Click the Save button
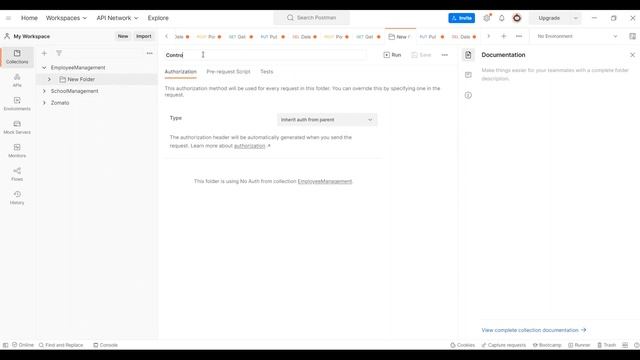 coord(421,55)
